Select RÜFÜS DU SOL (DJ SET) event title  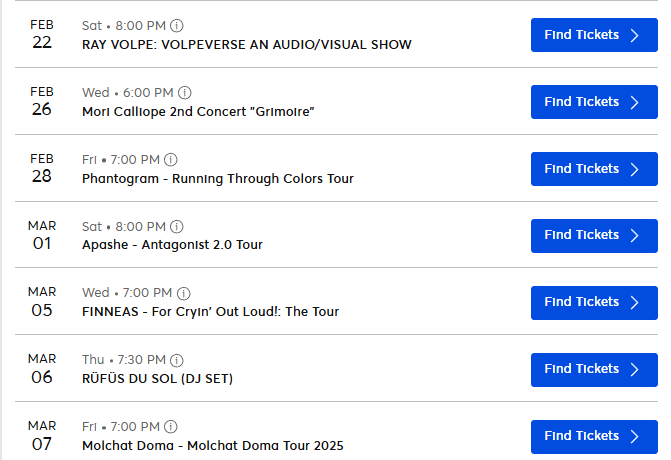pos(157,379)
